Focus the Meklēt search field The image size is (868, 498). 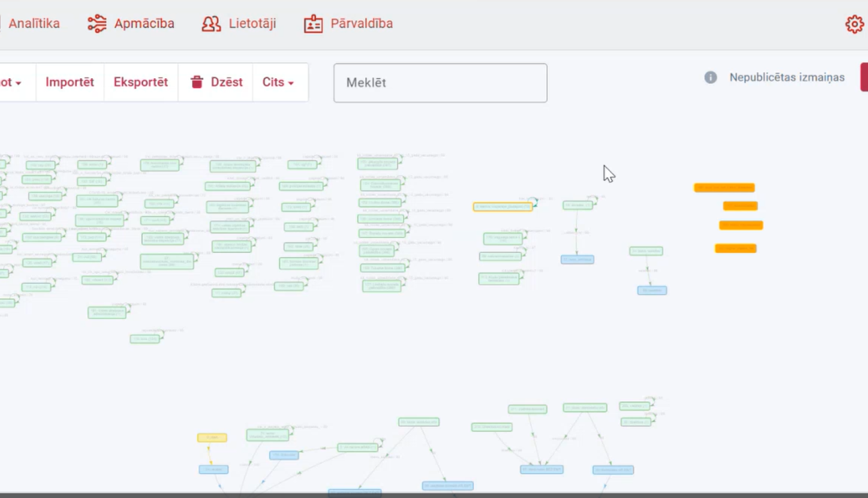point(440,83)
